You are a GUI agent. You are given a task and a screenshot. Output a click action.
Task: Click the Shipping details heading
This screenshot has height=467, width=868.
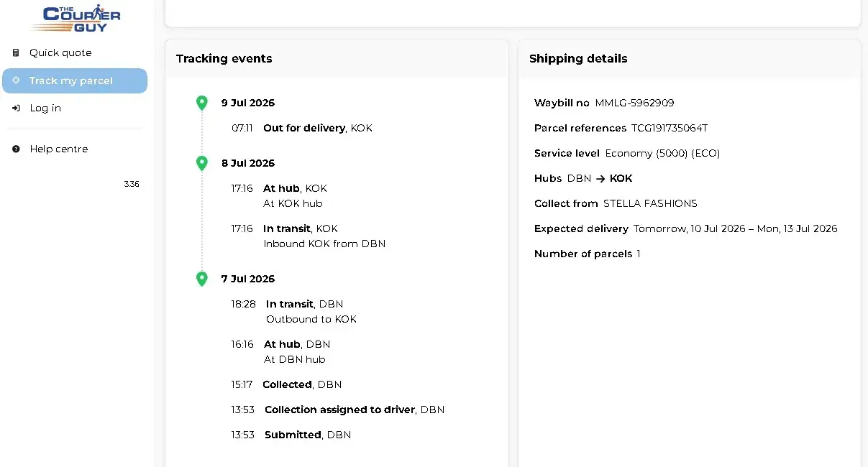(x=578, y=59)
